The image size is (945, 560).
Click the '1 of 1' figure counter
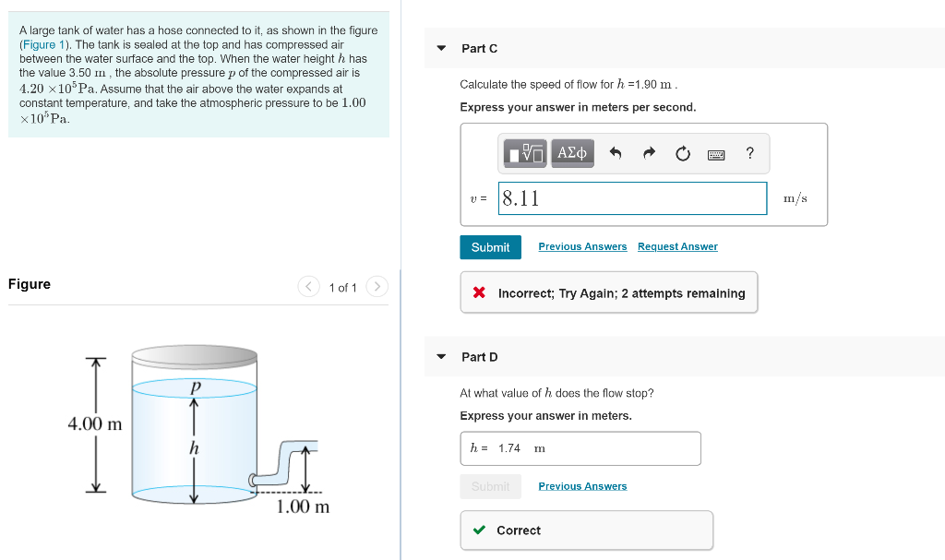coord(343,288)
